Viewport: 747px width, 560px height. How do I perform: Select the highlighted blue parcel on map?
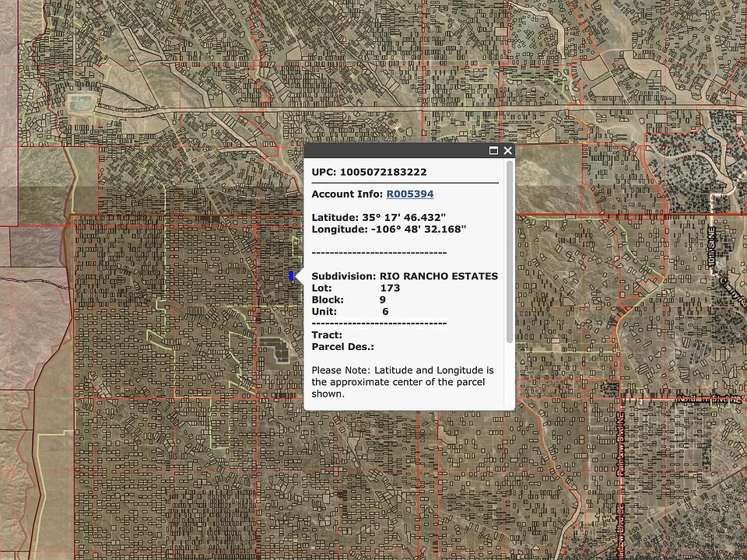292,275
